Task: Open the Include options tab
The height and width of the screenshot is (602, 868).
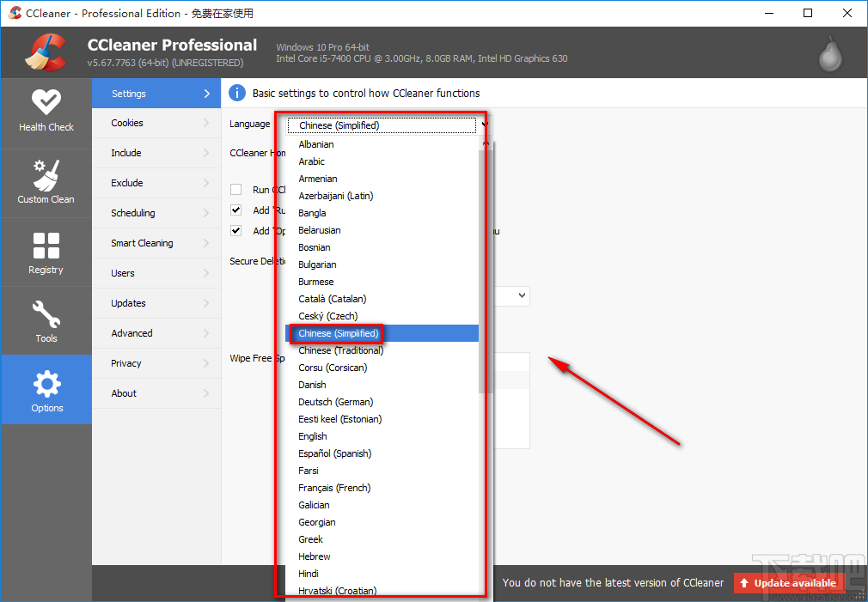Action: point(156,153)
